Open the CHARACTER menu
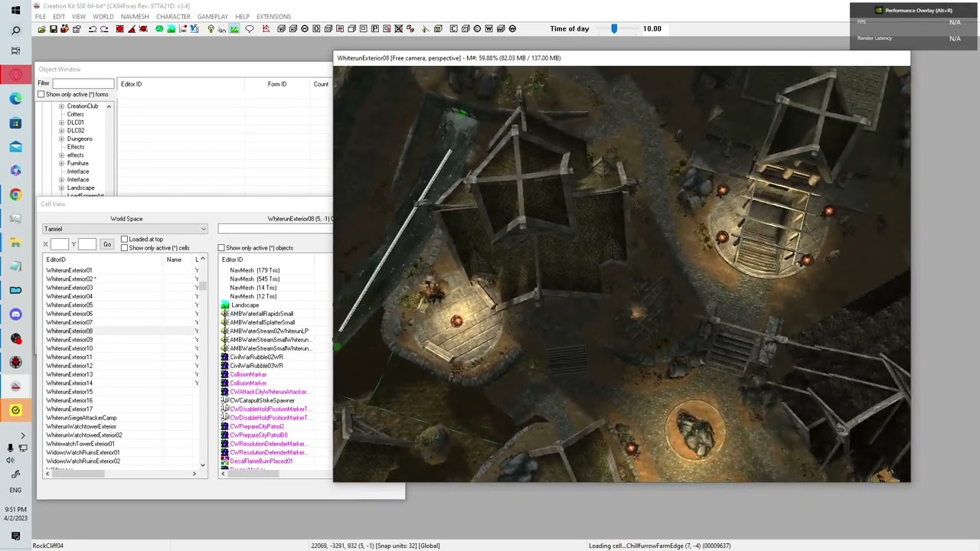980x551 pixels. 173,17
